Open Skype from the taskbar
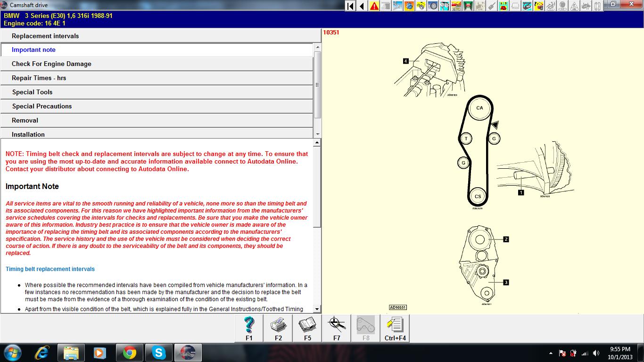644x362 pixels. 158,353
